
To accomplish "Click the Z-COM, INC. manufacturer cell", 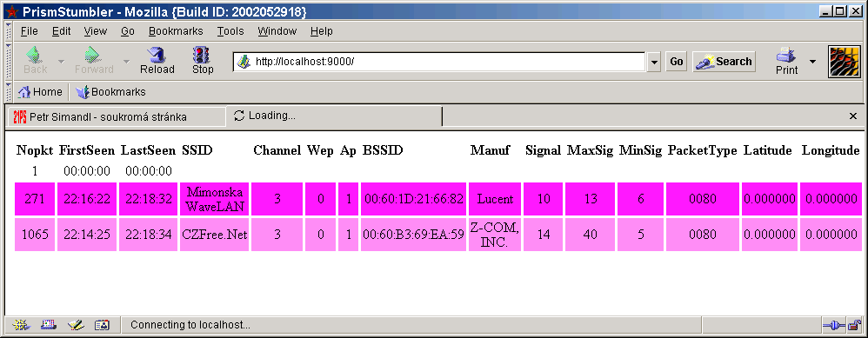I will coord(495,235).
